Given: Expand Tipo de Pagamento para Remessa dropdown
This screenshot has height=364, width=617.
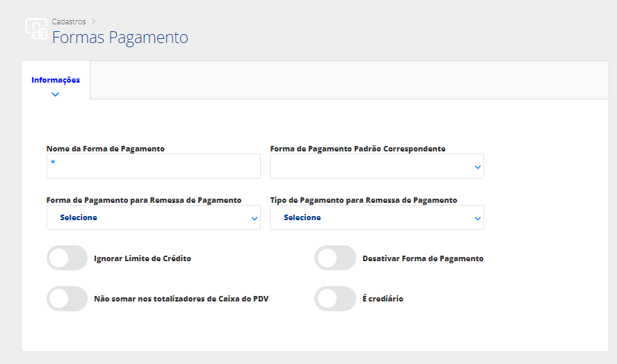Looking at the screenshot, I should [376, 217].
